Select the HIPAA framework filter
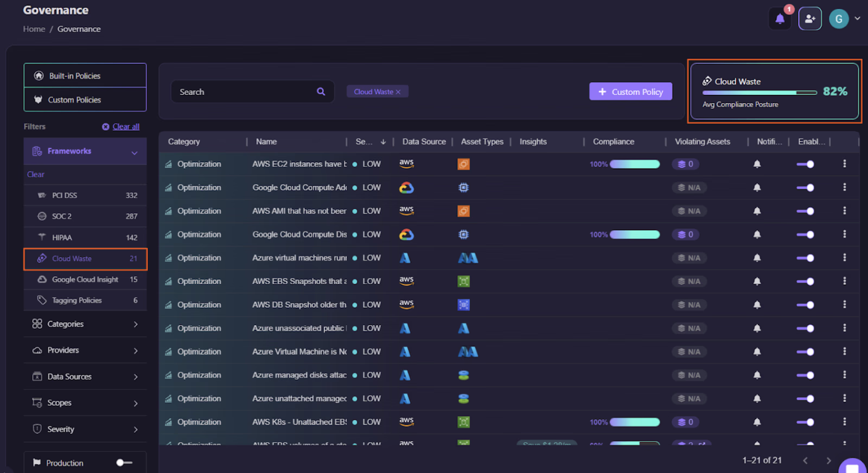The image size is (868, 473). coord(85,238)
